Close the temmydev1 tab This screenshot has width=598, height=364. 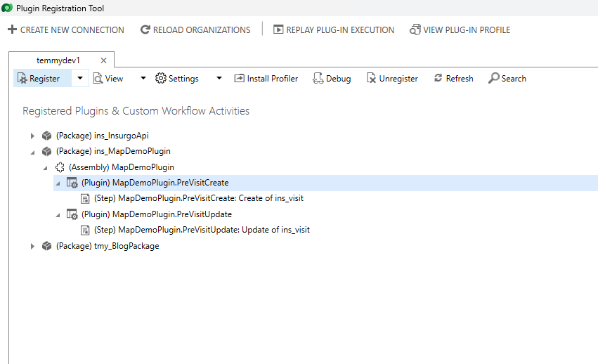coord(103,60)
